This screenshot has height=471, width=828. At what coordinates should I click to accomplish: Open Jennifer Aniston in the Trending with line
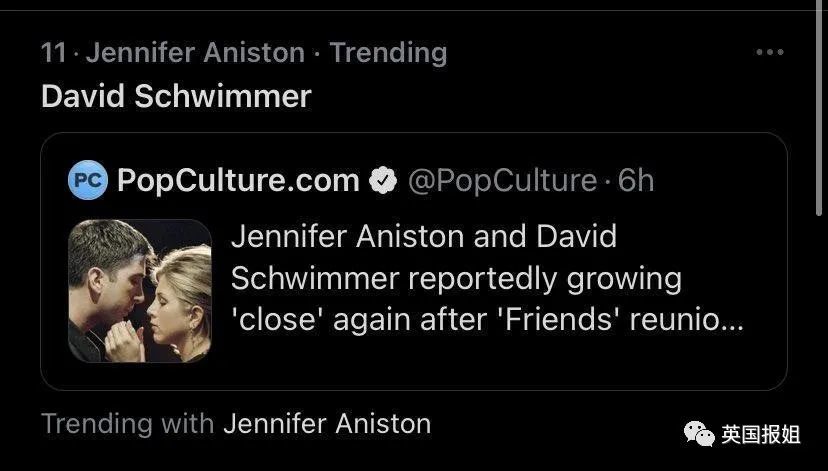pos(327,424)
